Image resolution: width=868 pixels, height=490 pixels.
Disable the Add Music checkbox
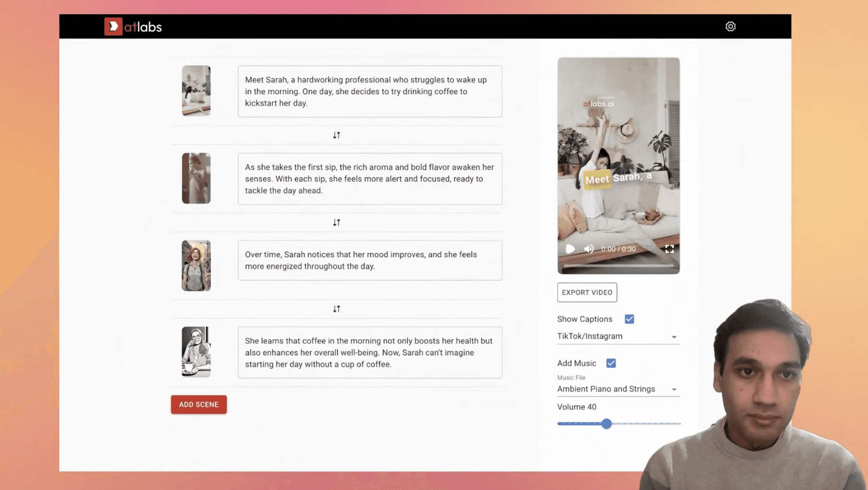[610, 363]
